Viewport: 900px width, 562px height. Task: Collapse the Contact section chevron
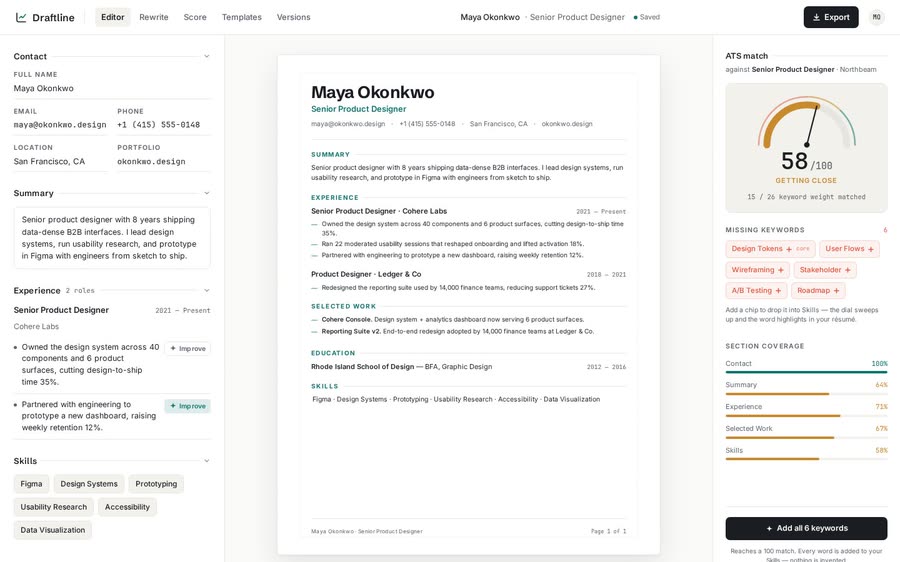207,56
